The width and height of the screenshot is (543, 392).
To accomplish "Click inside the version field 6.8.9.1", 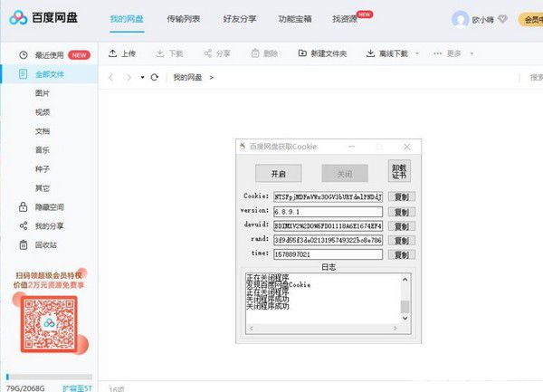I will tap(328, 212).
